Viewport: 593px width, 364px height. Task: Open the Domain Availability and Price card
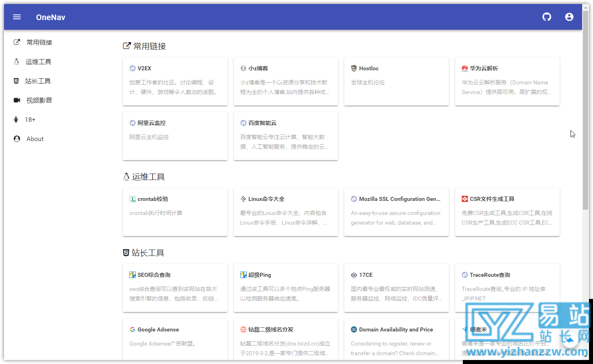tap(397, 339)
